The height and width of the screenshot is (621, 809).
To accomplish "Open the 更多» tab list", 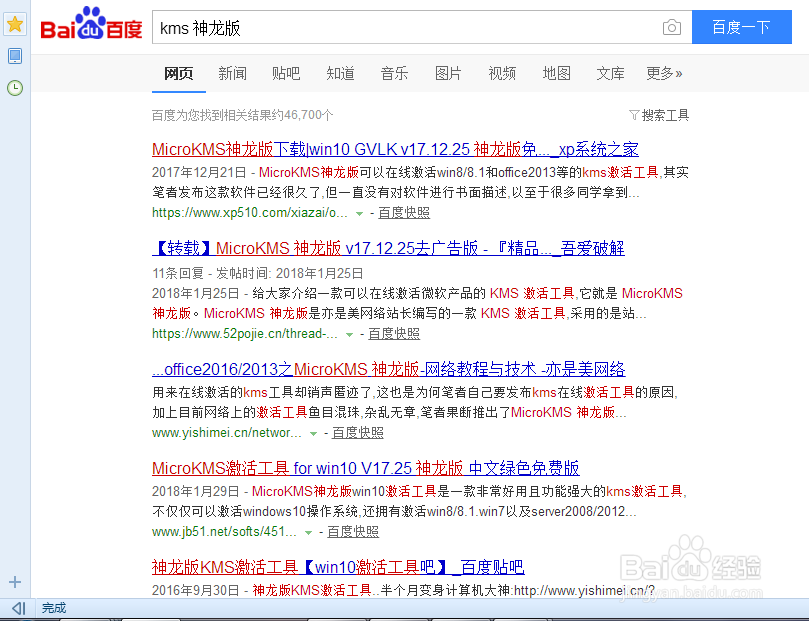I will [665, 74].
